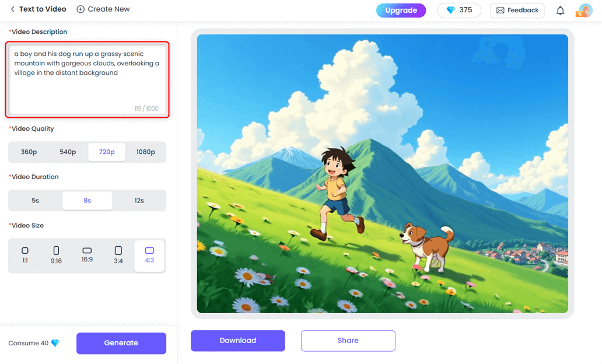Pick the 16:9 widescreen size icon

pos(87,251)
